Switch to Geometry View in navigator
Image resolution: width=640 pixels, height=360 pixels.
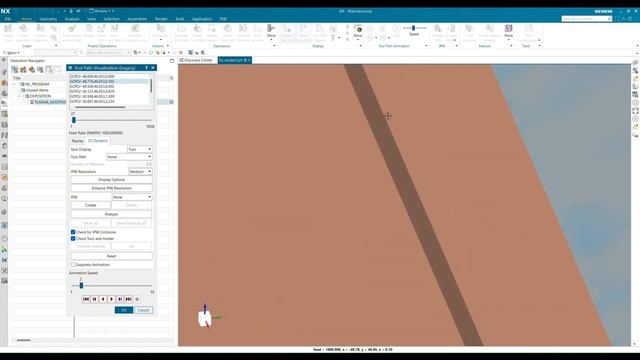click(32, 69)
